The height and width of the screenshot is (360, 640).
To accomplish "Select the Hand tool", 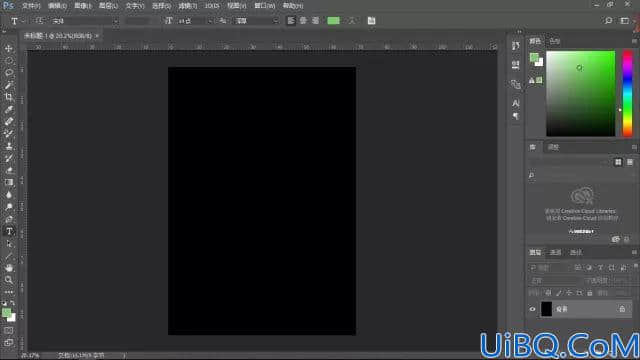I will coord(9,268).
